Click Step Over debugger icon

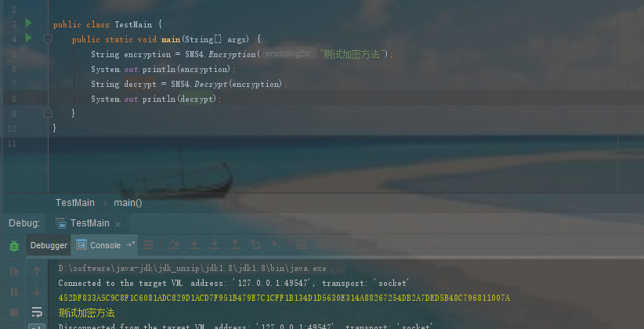pyautogui.click(x=174, y=245)
